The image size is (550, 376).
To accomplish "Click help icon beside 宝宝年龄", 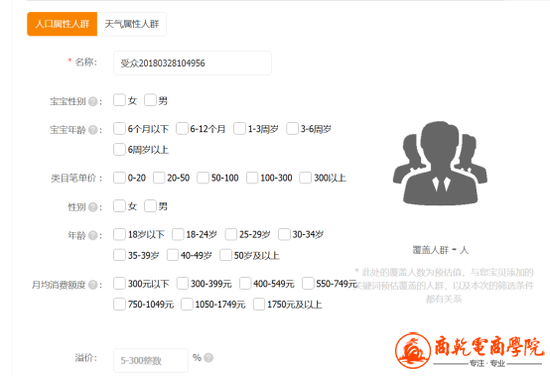I will 93,130.
